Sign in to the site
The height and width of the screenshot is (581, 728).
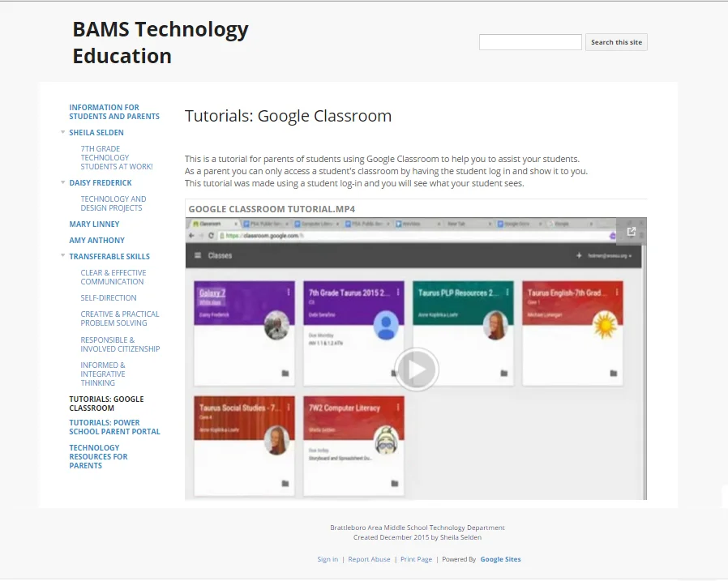click(328, 558)
